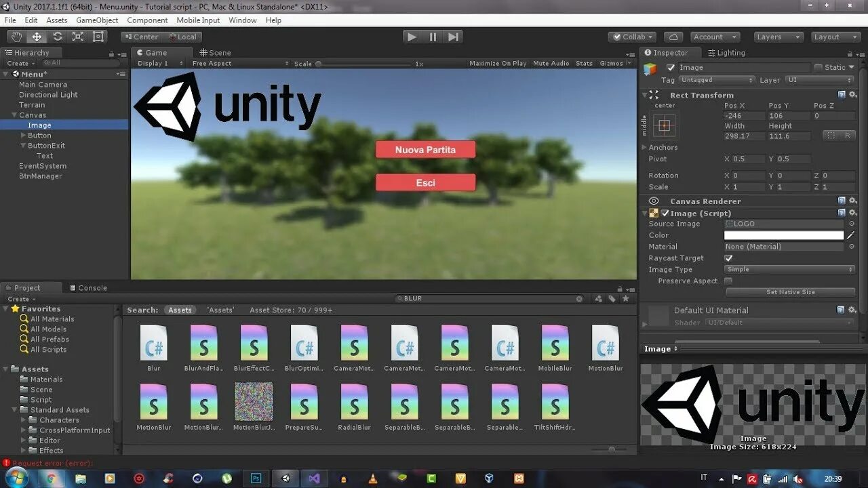Select the Scale tool
This screenshot has width=868, height=488.
78,37
